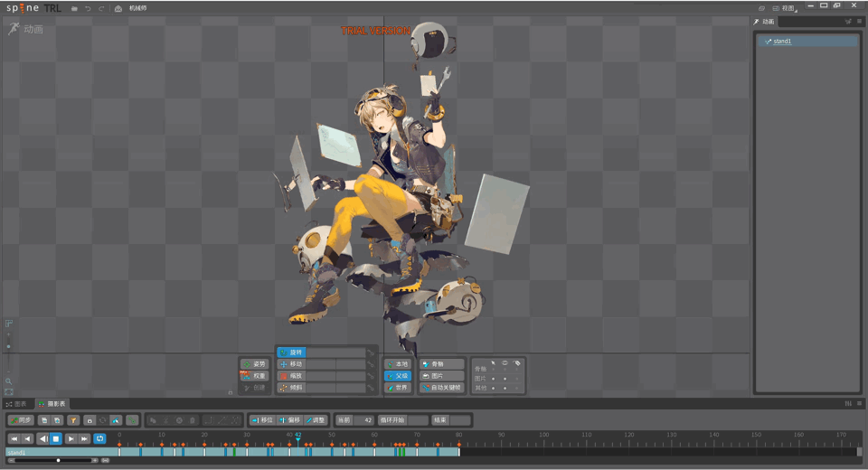The image size is (868, 470).
Task: Click the dopesheet copy rows icon
Action: (x=44, y=420)
